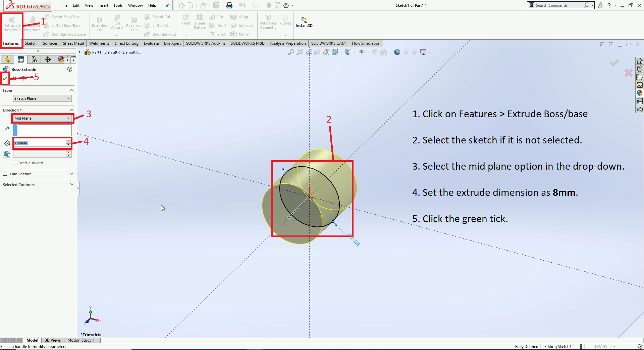
Task: Expand the Part1 flyout feature tree
Action: click(79, 52)
